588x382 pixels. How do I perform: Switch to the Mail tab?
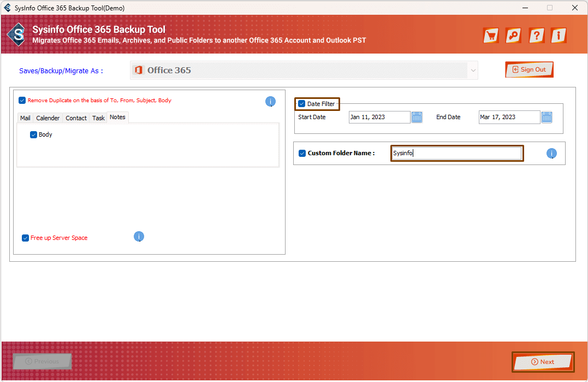point(25,118)
